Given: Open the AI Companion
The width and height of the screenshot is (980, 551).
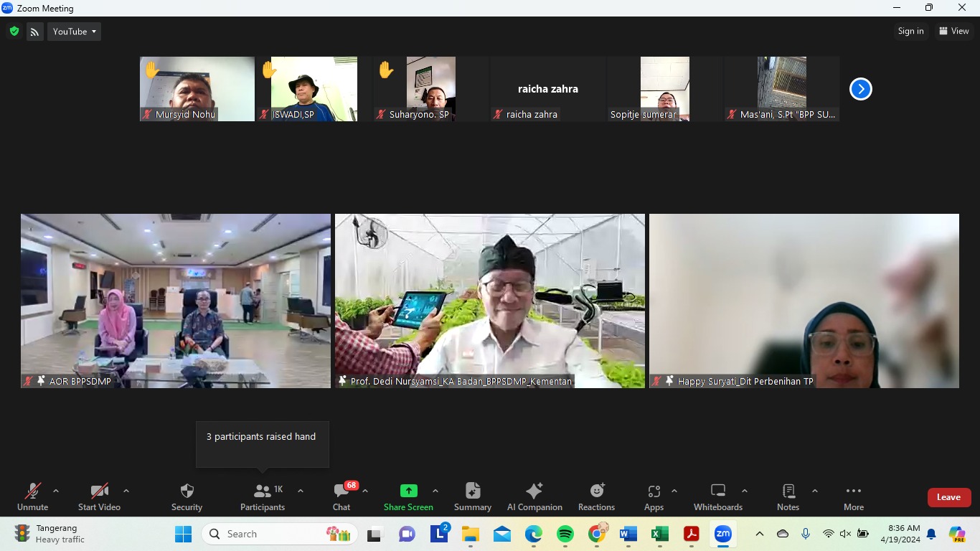Looking at the screenshot, I should pos(534,491).
